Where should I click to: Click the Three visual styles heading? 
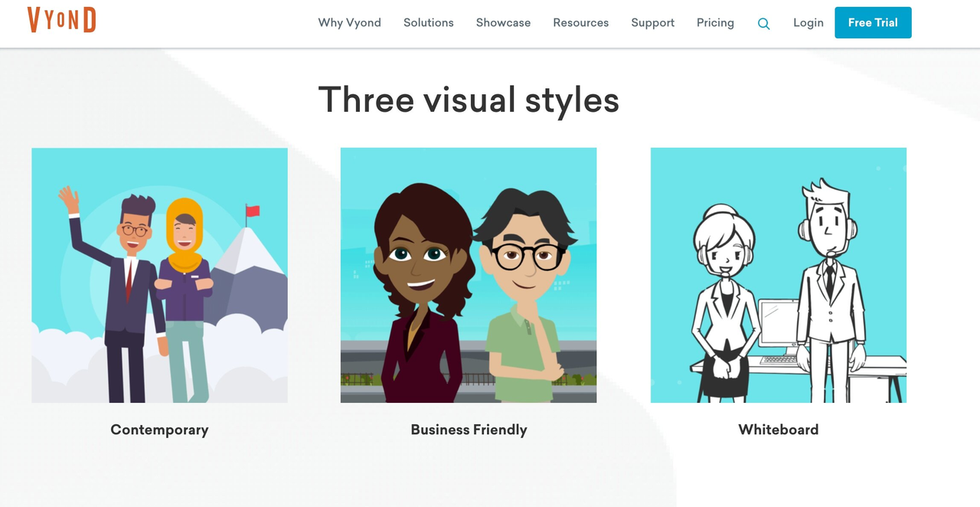[x=469, y=100]
